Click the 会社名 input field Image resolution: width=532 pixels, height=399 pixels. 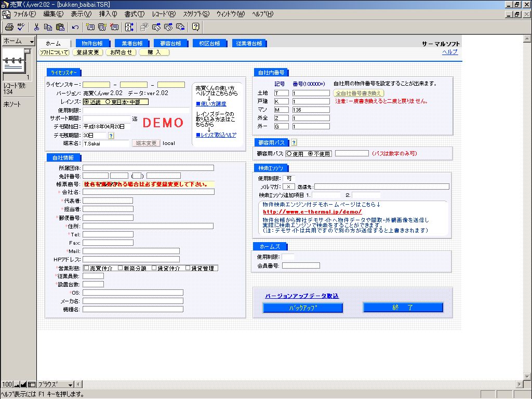[148, 192]
